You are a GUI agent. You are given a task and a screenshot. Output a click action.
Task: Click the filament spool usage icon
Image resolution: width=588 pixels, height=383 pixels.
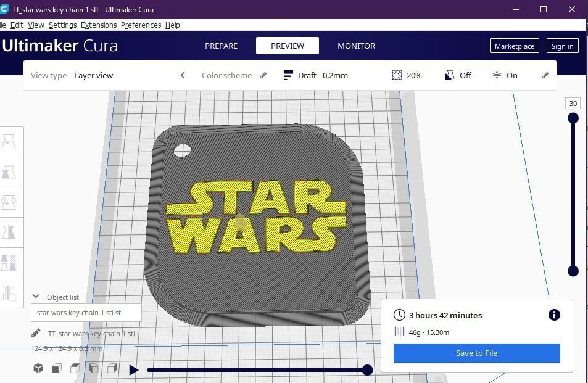pyautogui.click(x=399, y=332)
